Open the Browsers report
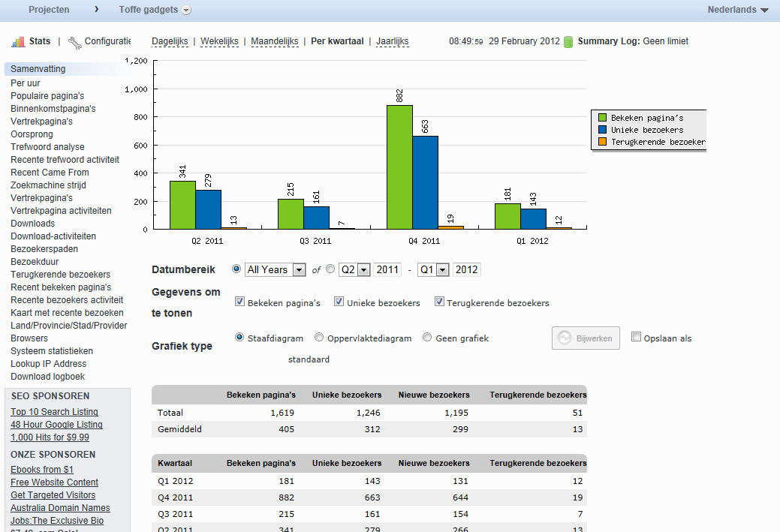Screen dimensions: 780x532 pos(29,338)
